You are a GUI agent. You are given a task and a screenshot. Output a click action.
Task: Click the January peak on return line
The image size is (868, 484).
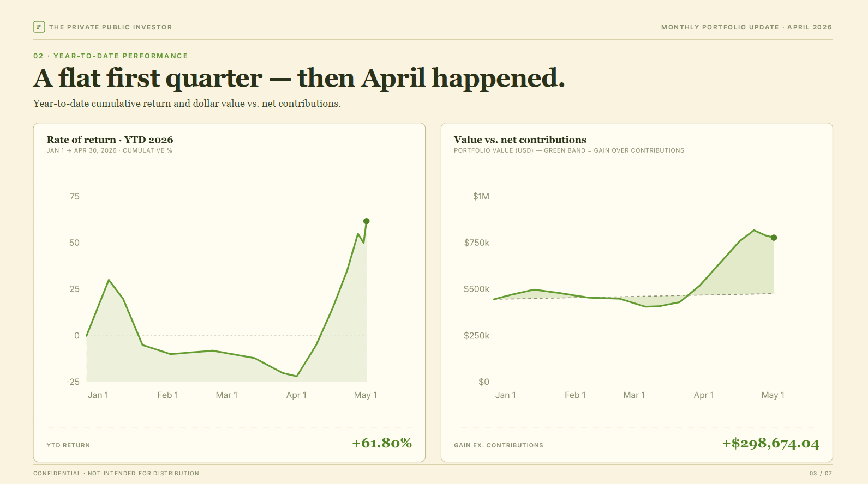[x=109, y=280]
